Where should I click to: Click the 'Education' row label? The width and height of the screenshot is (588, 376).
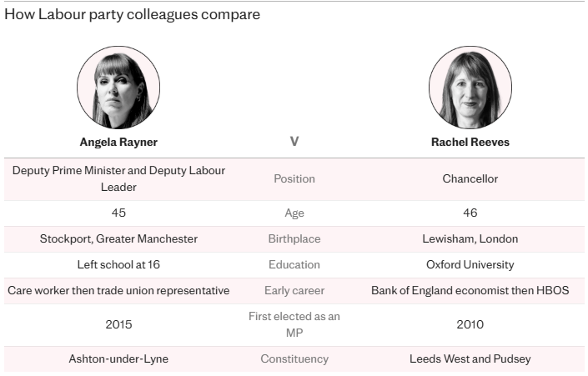(x=294, y=264)
